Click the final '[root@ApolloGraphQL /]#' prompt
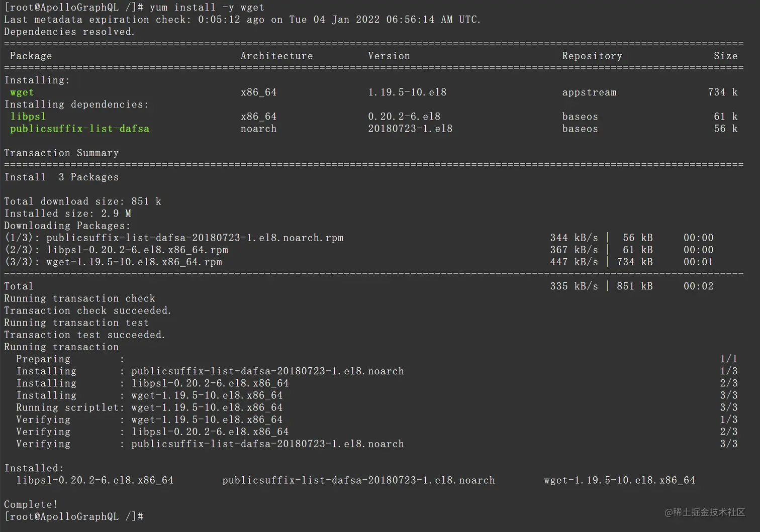This screenshot has width=760, height=532. pyautogui.click(x=74, y=516)
